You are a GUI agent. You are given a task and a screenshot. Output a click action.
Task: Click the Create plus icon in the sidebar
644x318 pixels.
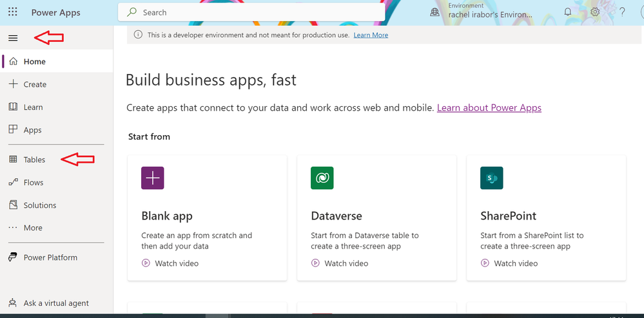click(x=13, y=84)
